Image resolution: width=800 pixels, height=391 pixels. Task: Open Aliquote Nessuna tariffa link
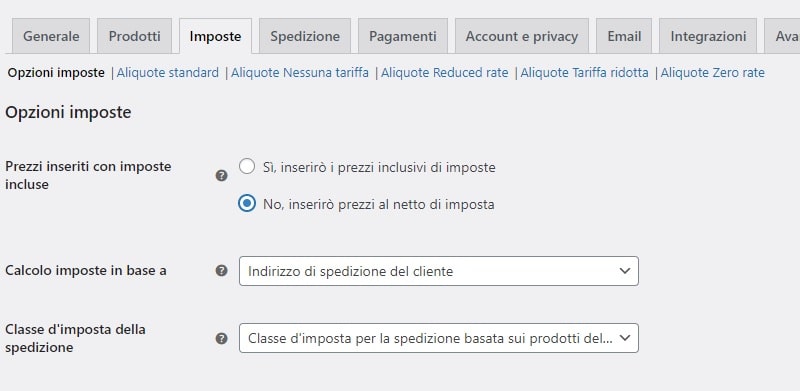[x=300, y=73]
